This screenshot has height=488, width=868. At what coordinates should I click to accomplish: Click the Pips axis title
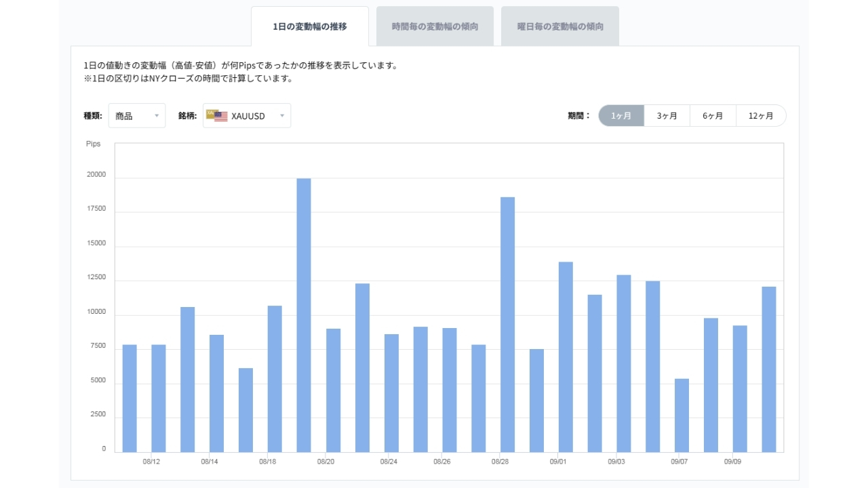93,144
